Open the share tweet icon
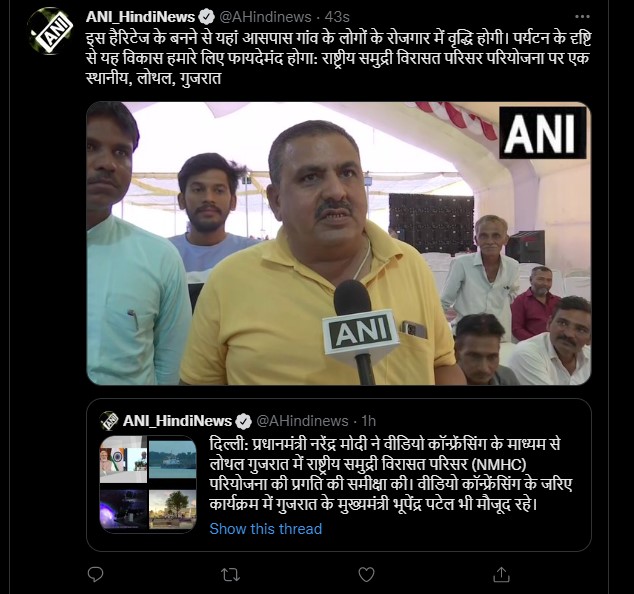 coord(501,574)
